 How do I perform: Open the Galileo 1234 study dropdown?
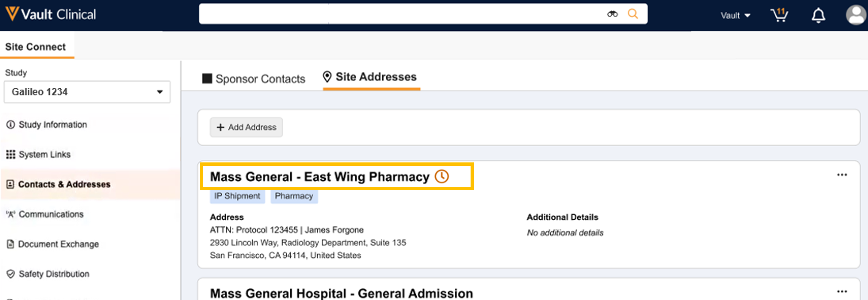[x=87, y=92]
